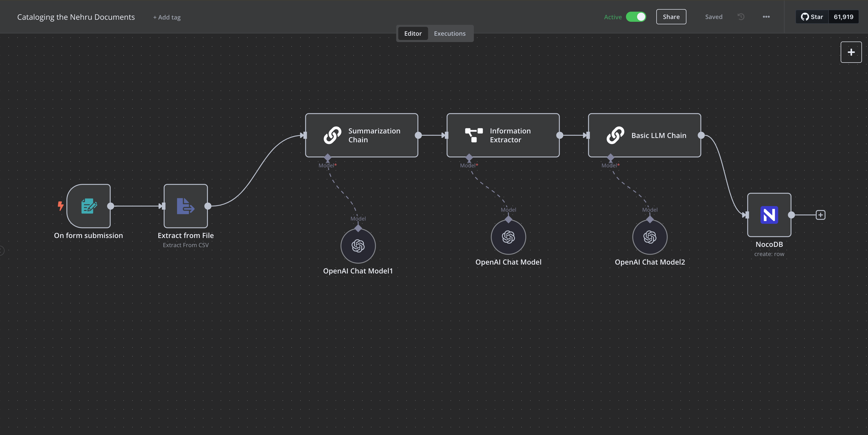Expand the collapsed left sidebar handle
Image resolution: width=868 pixels, height=435 pixels.
(x=2, y=251)
